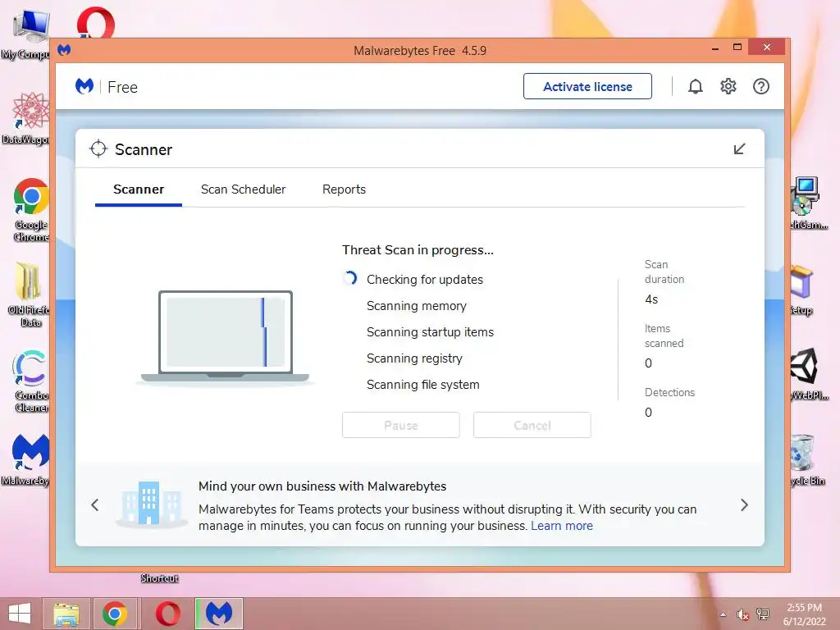Viewport: 840px width, 630px height.
Task: Click Malwarebytes taskbar icon
Action: (218, 614)
